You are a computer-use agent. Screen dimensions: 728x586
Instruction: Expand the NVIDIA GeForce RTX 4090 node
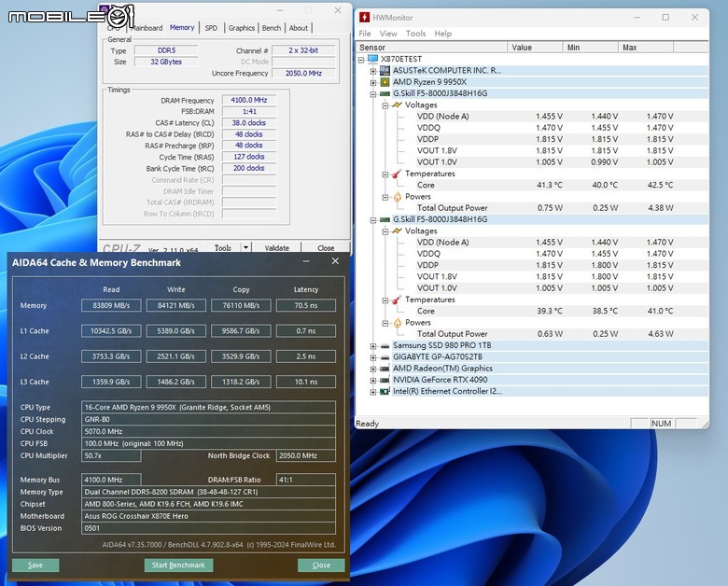(372, 381)
